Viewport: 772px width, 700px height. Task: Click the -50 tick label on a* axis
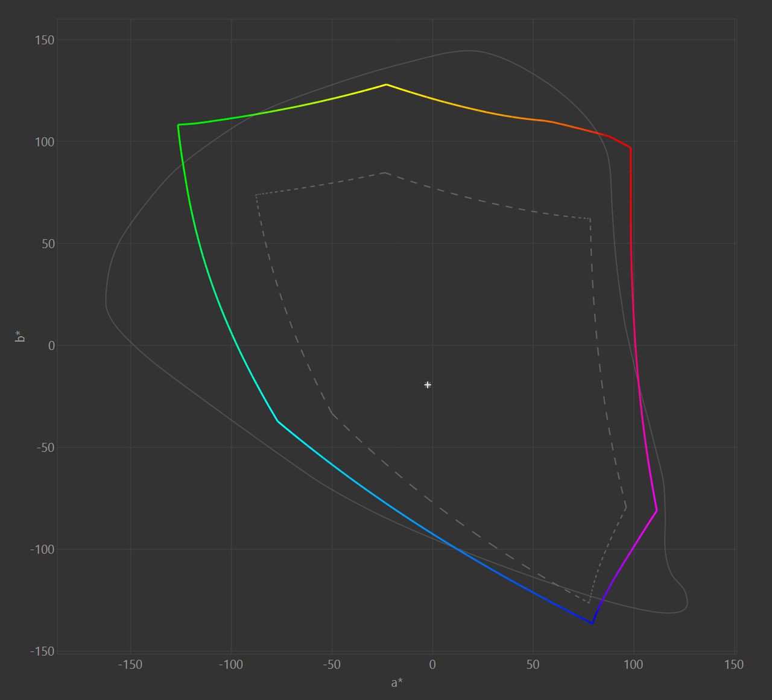(x=331, y=664)
